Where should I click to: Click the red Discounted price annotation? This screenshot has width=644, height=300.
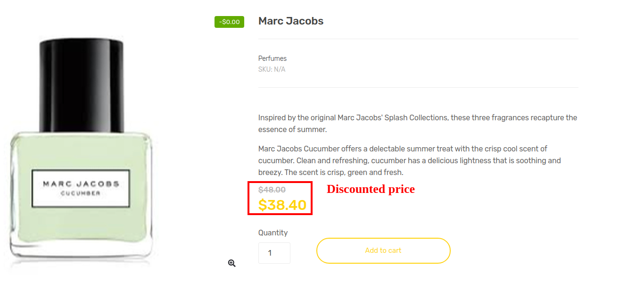click(x=371, y=189)
